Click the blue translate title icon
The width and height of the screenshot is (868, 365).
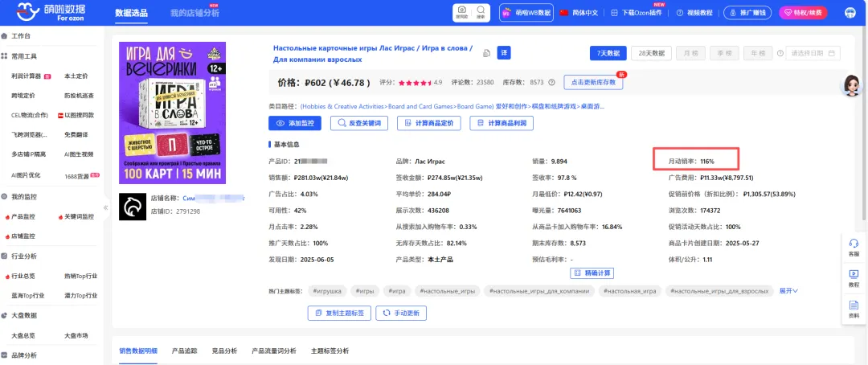[x=504, y=53]
